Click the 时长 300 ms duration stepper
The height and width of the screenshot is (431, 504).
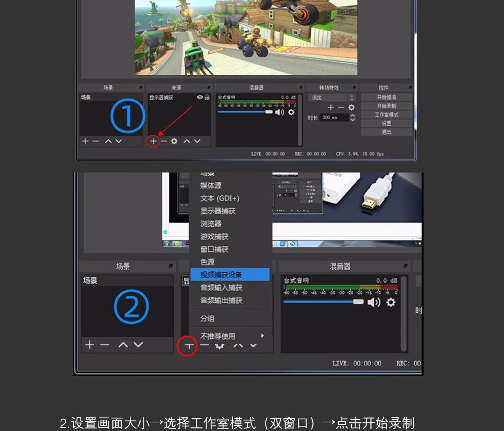point(352,117)
